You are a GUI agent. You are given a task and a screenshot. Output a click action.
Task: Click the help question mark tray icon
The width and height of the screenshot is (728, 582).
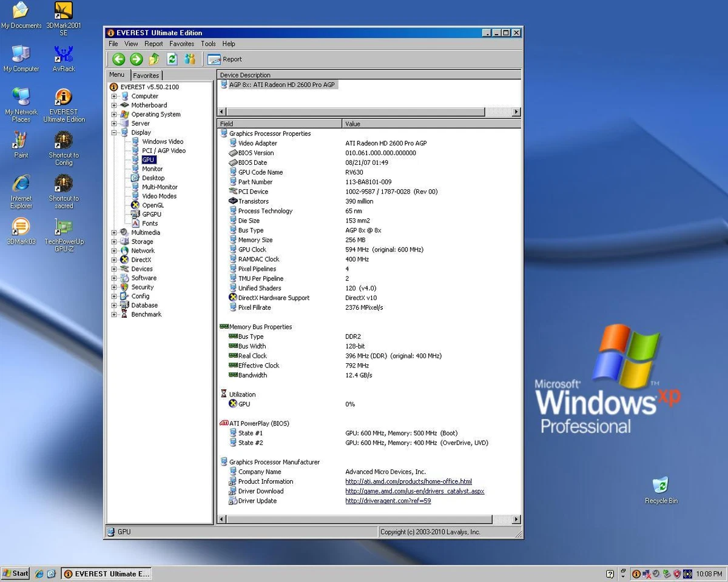point(610,574)
